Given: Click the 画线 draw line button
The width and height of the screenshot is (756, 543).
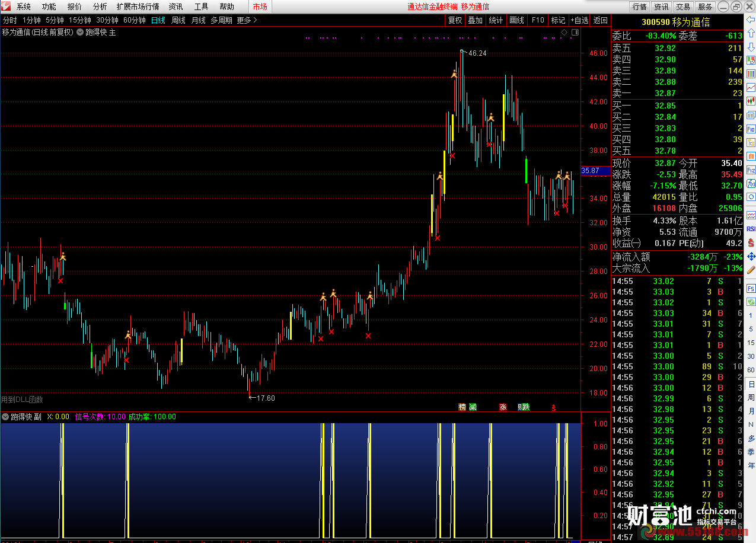Looking at the screenshot, I should pyautogui.click(x=516, y=20).
